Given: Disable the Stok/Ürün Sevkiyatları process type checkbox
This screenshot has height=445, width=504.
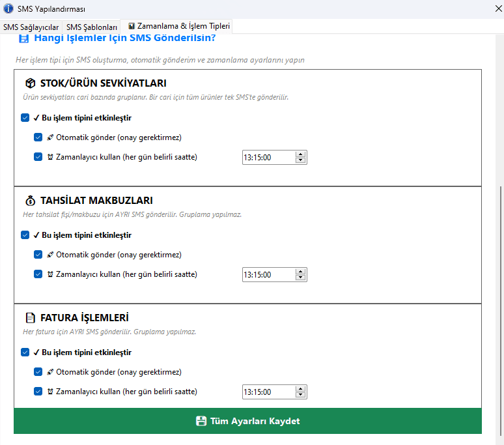Looking at the screenshot, I should coord(25,118).
